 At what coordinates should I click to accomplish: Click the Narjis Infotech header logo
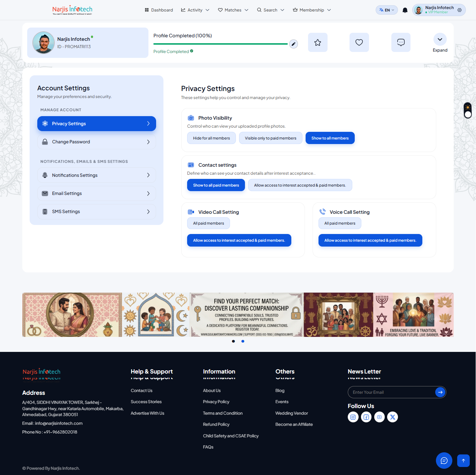72,10
